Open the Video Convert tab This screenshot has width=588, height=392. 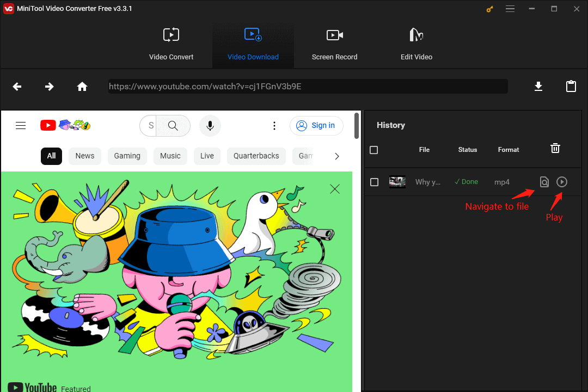171,45
